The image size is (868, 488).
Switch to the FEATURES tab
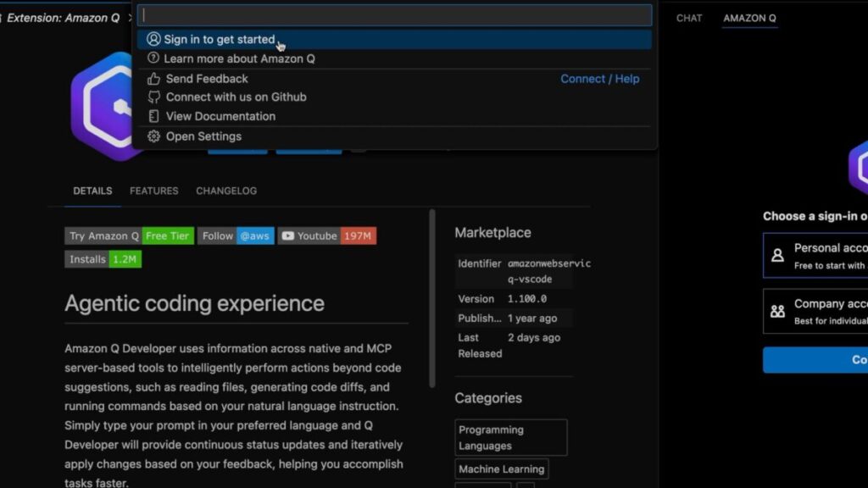[x=153, y=191]
